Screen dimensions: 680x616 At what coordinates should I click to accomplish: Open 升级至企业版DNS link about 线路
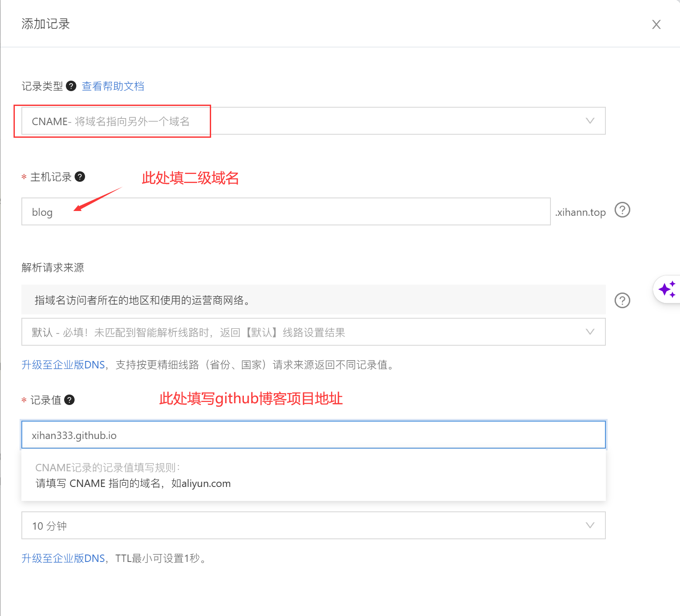pos(64,365)
